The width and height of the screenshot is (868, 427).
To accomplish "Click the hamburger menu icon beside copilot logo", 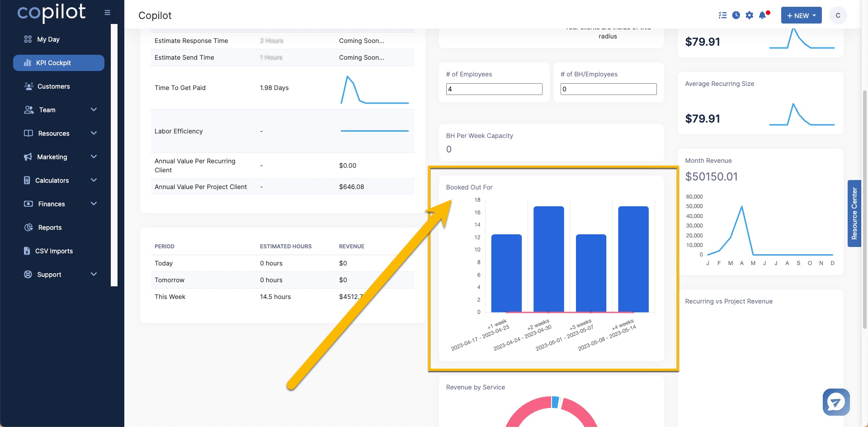I will 107,13.
